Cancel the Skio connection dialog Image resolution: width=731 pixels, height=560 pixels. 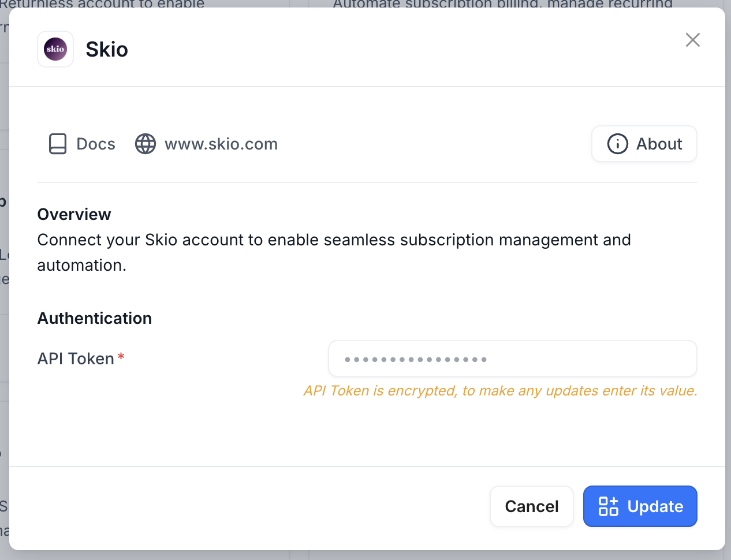pos(532,506)
